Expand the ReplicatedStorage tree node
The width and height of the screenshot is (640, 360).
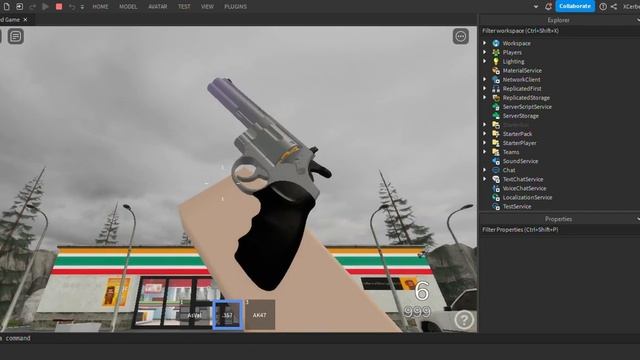click(484, 97)
